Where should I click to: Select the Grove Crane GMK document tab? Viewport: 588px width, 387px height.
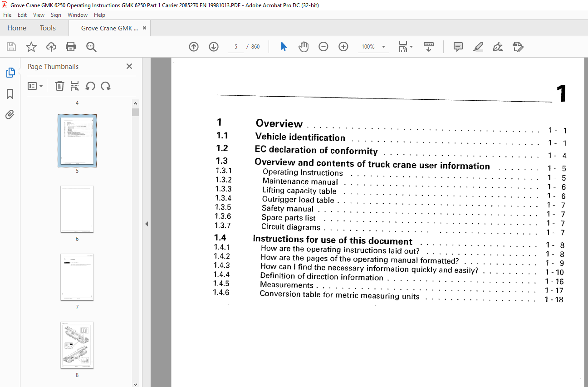[109, 28]
